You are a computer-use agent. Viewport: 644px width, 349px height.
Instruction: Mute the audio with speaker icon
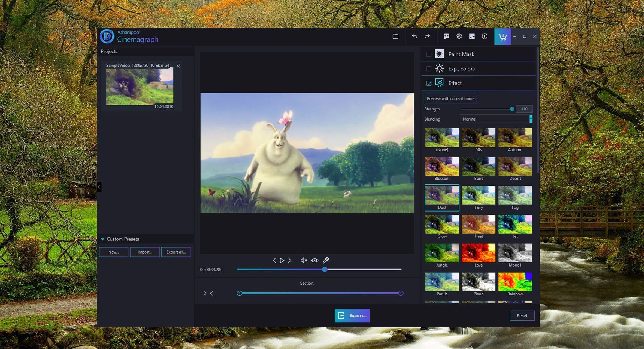click(304, 260)
